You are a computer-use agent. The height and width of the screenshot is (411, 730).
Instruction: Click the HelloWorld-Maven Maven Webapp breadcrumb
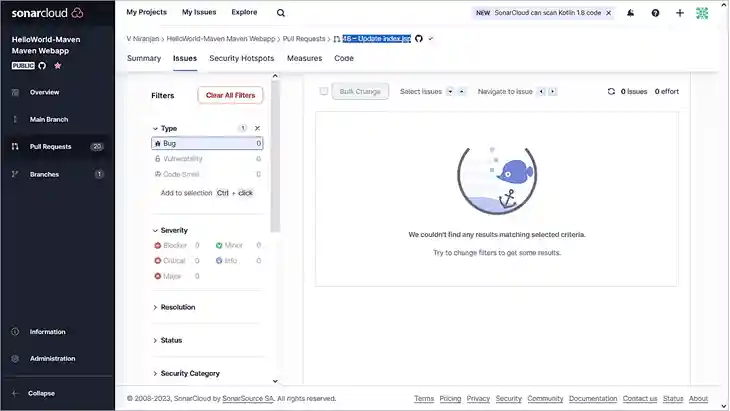pyautogui.click(x=221, y=39)
